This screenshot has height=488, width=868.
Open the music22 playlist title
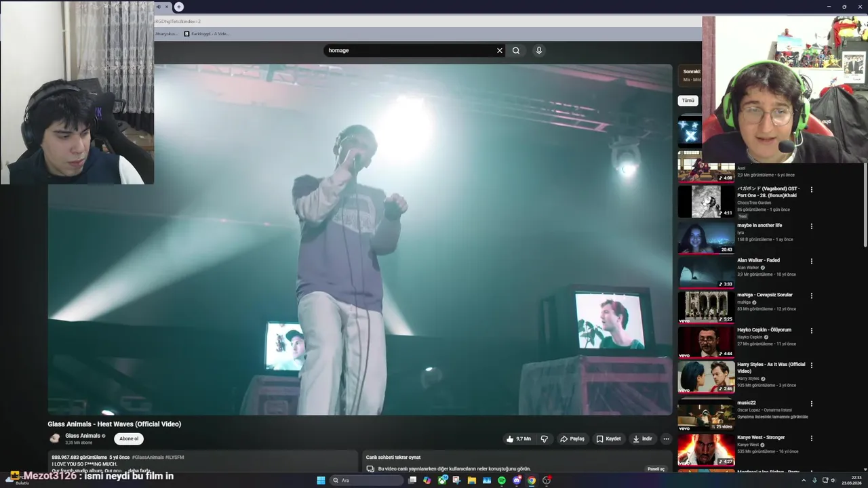747,403
